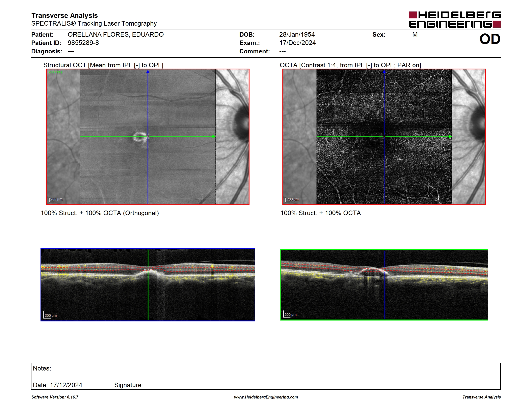The image size is (532, 411).
Task: Click 200 µm scale bar in blue-framed B-scan
Action: pyautogui.click(x=50, y=315)
